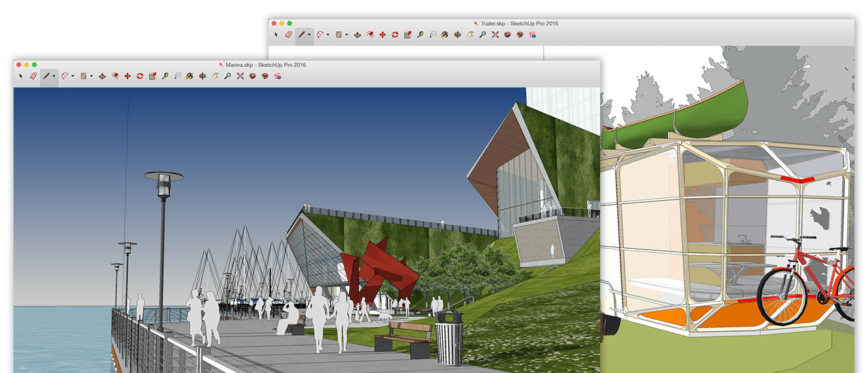Choose the Move tool in Trailer window
868x373 pixels.
pos(382,34)
